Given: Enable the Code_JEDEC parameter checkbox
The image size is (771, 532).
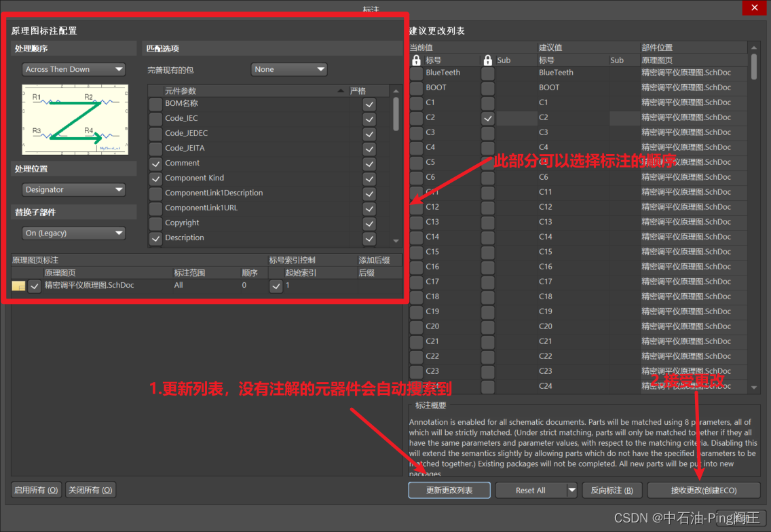Looking at the screenshot, I should [x=156, y=133].
